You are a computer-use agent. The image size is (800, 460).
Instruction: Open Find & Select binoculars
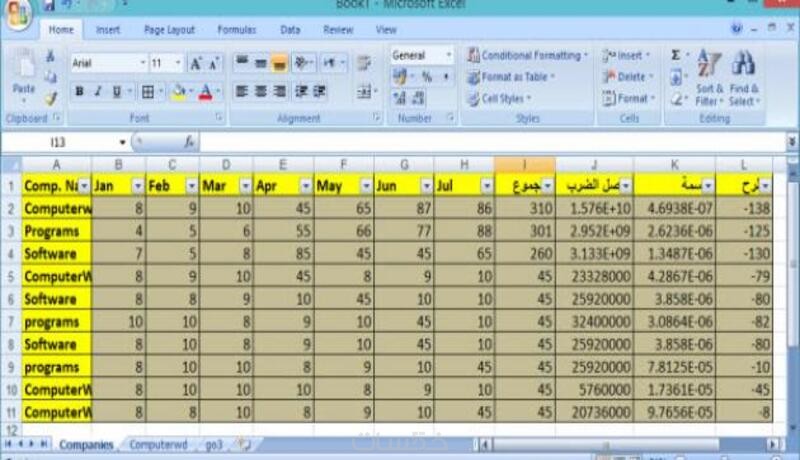pos(744,78)
